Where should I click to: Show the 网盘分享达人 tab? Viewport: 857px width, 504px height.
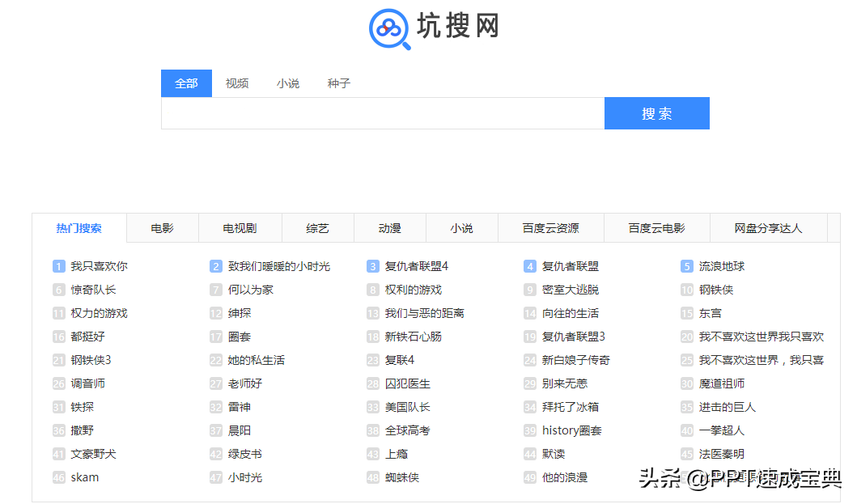[x=768, y=228]
